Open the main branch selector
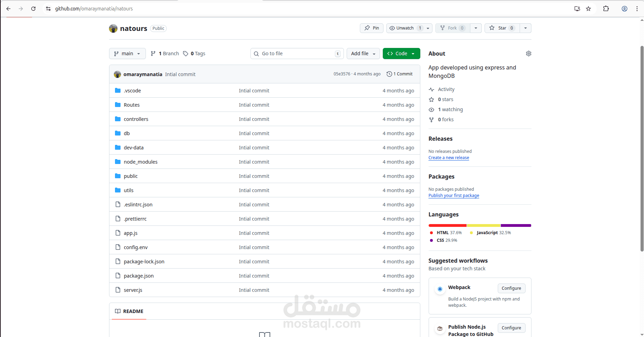 [127, 54]
